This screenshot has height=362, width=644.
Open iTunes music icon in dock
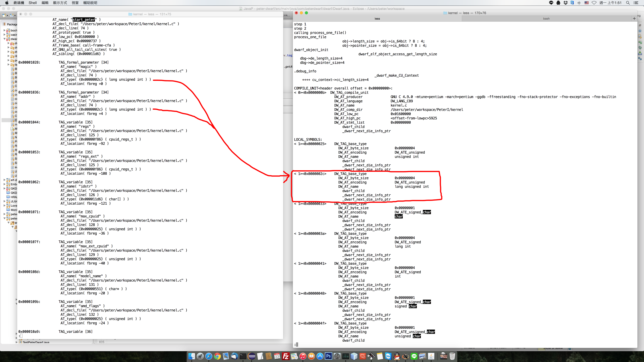[x=303, y=356]
